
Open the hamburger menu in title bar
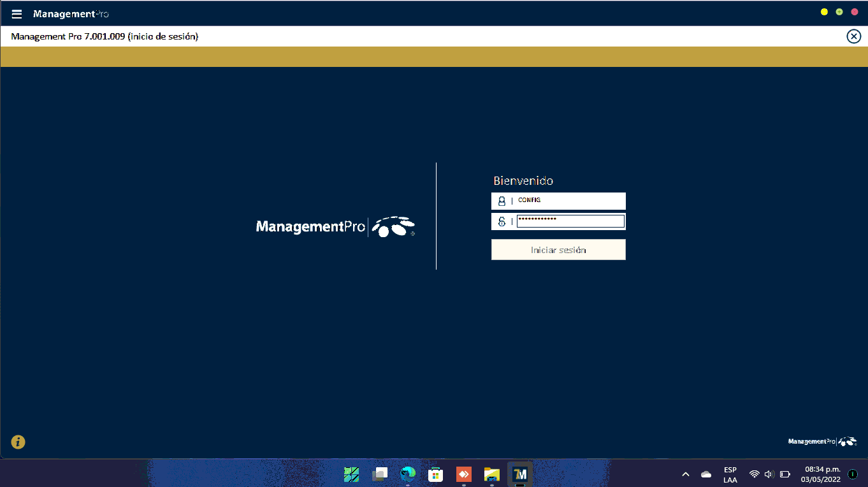click(17, 14)
